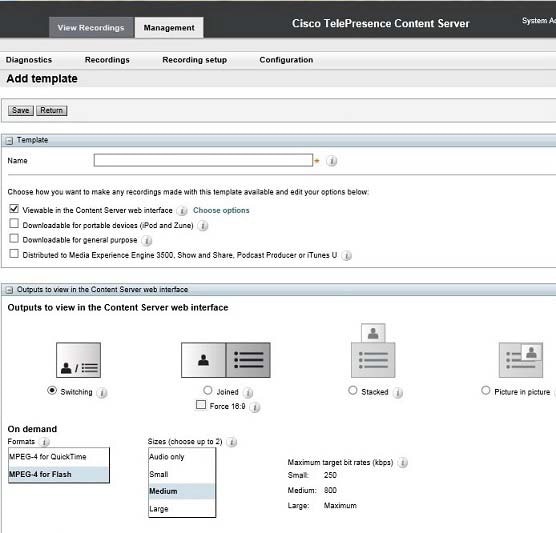Image resolution: width=556 pixels, height=533 pixels.
Task: Select Audio only size option
Action: (x=182, y=457)
